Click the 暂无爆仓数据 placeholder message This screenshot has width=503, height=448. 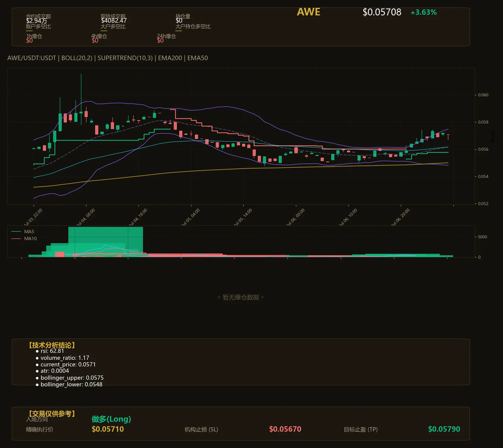241,297
